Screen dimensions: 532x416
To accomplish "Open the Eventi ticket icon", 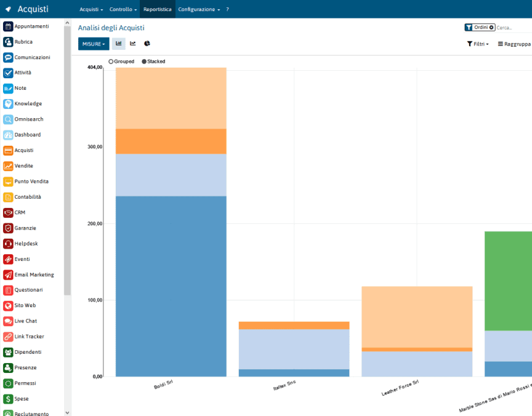I will (8, 259).
